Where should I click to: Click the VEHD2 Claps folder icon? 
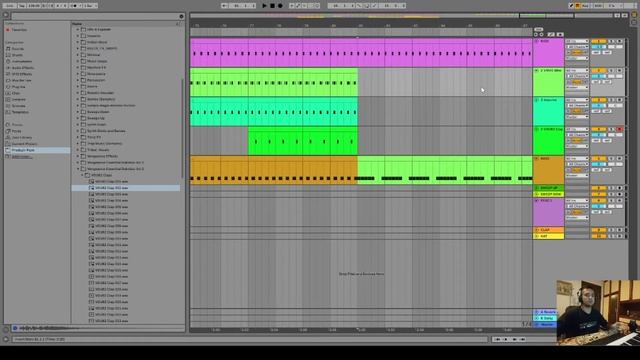(87, 175)
